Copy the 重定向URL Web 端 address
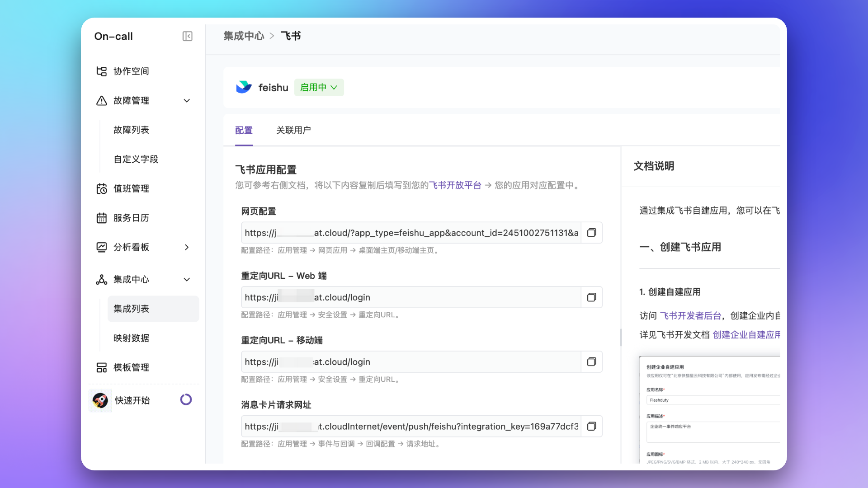Screen dimensions: 868x488 click(591, 297)
